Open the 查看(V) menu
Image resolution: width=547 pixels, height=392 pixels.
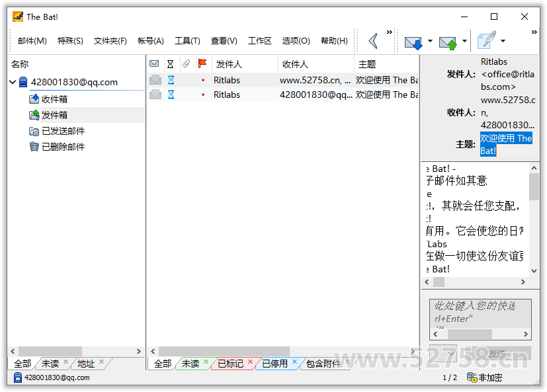click(224, 41)
